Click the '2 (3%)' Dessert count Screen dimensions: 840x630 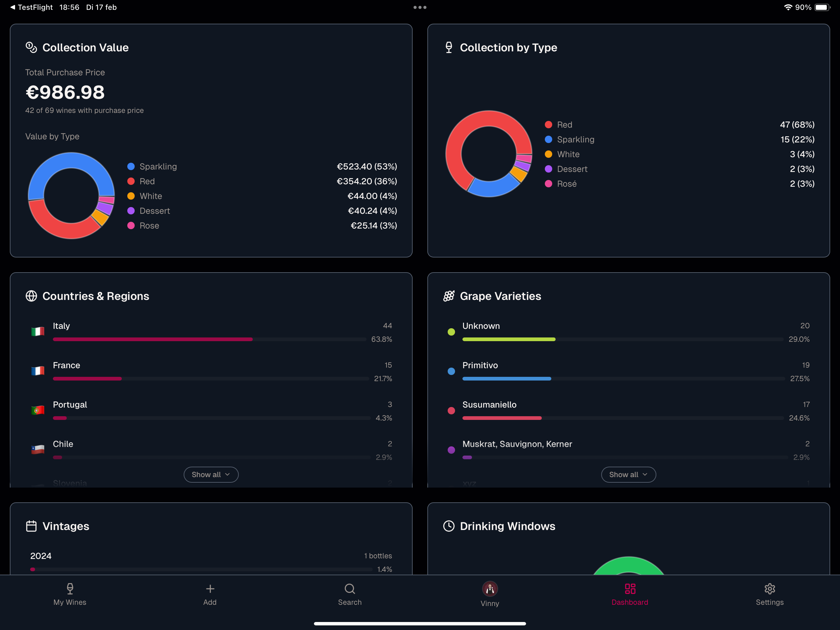click(802, 169)
